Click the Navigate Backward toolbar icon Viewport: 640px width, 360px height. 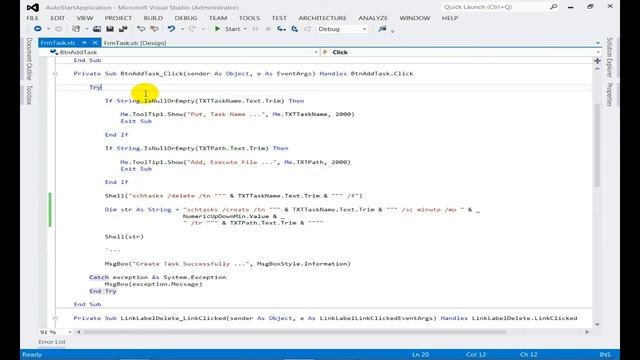pos(38,29)
